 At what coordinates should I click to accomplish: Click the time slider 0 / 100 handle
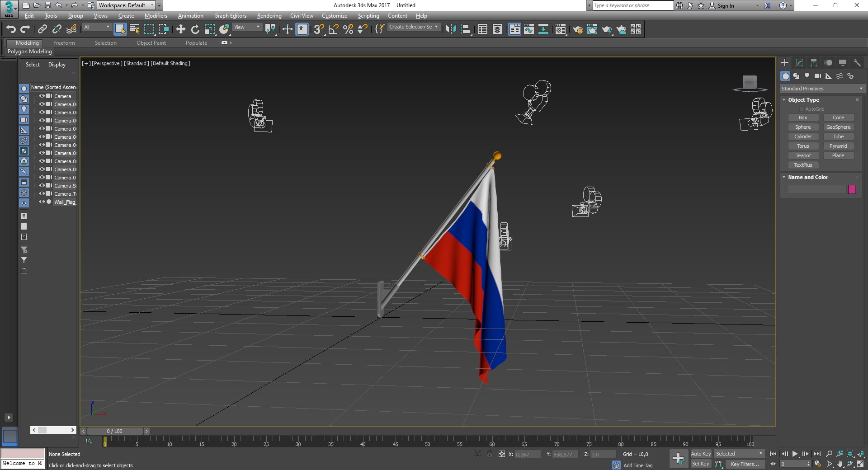click(115, 431)
